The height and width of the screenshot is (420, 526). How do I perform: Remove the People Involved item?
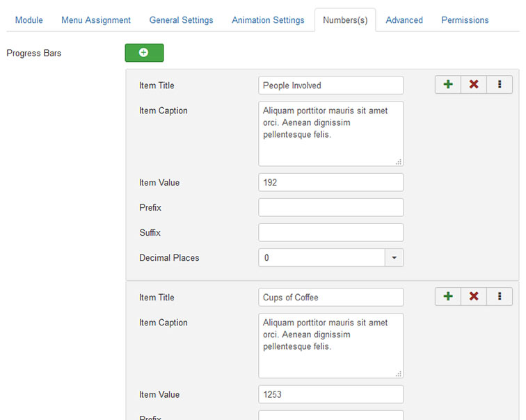[x=474, y=84]
